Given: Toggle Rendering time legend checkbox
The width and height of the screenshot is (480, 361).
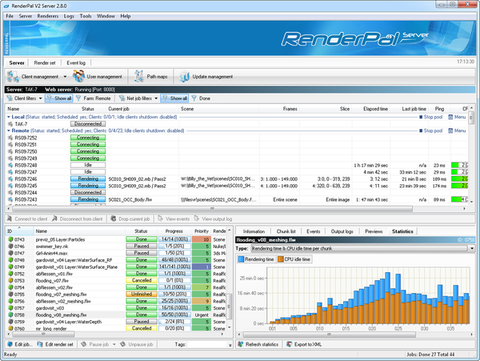Looking at the screenshot, I should [x=241, y=259].
